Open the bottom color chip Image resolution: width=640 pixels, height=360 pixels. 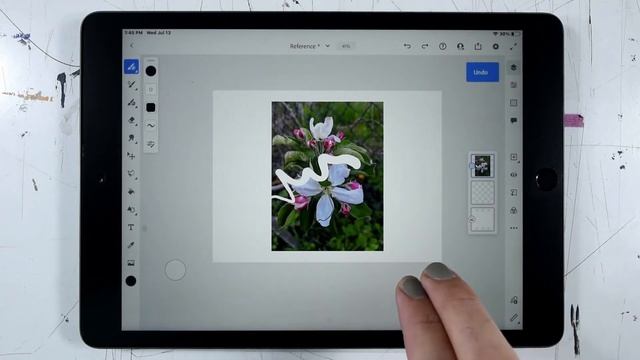pos(131,281)
